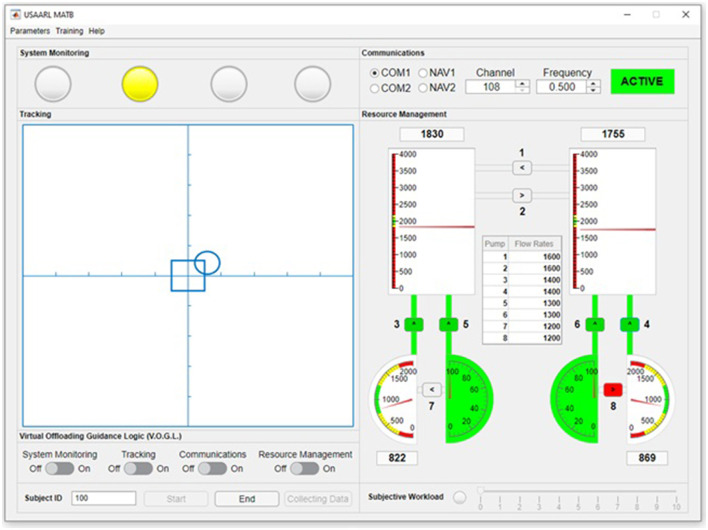Open the Training menu

click(x=69, y=31)
